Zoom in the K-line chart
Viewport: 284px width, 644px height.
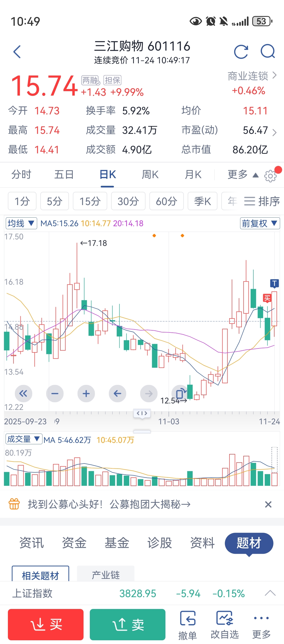pos(86,393)
